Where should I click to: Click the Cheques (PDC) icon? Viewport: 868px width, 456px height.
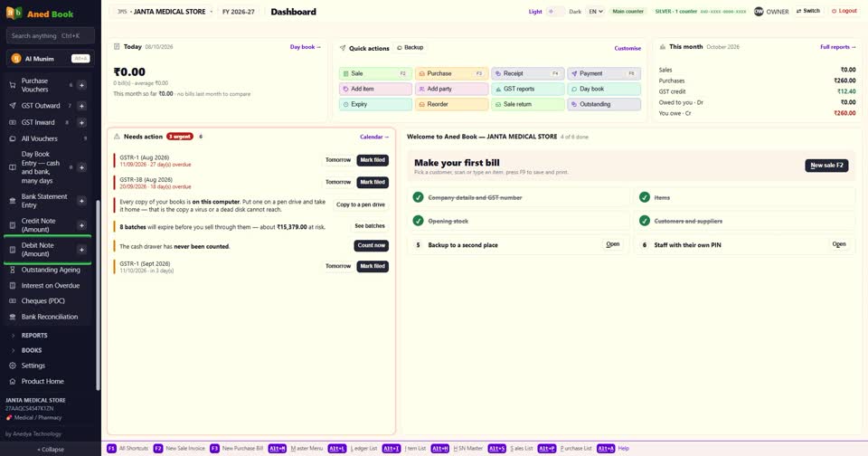tap(12, 301)
